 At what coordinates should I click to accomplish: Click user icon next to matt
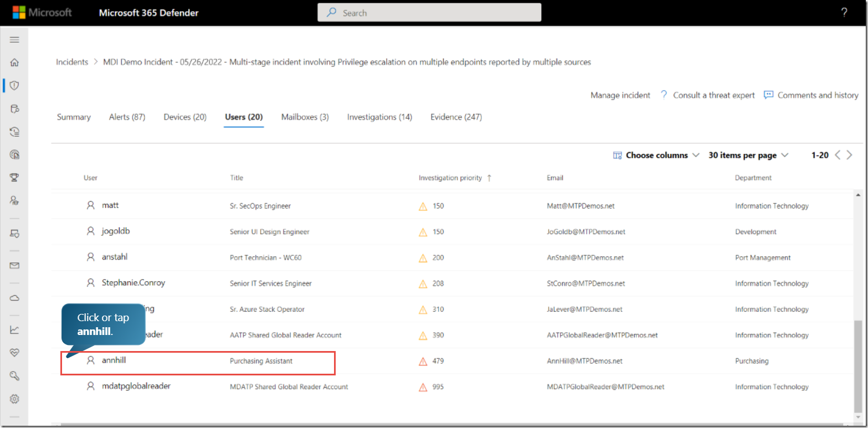pyautogui.click(x=90, y=205)
